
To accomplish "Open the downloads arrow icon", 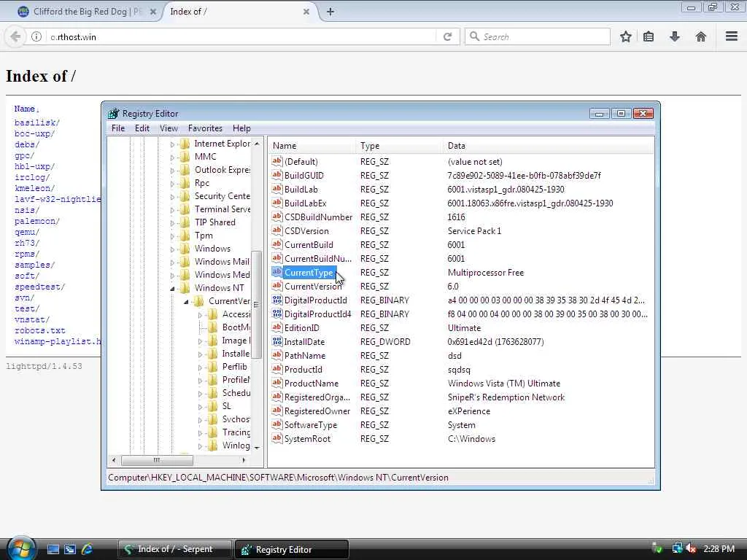I will point(675,36).
